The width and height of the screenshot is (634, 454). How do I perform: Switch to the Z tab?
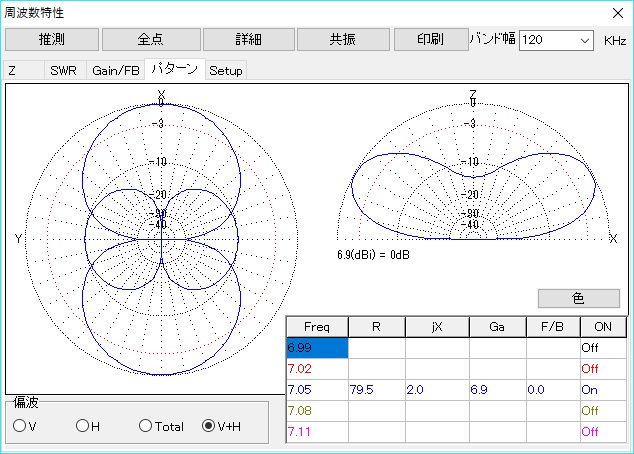24,71
